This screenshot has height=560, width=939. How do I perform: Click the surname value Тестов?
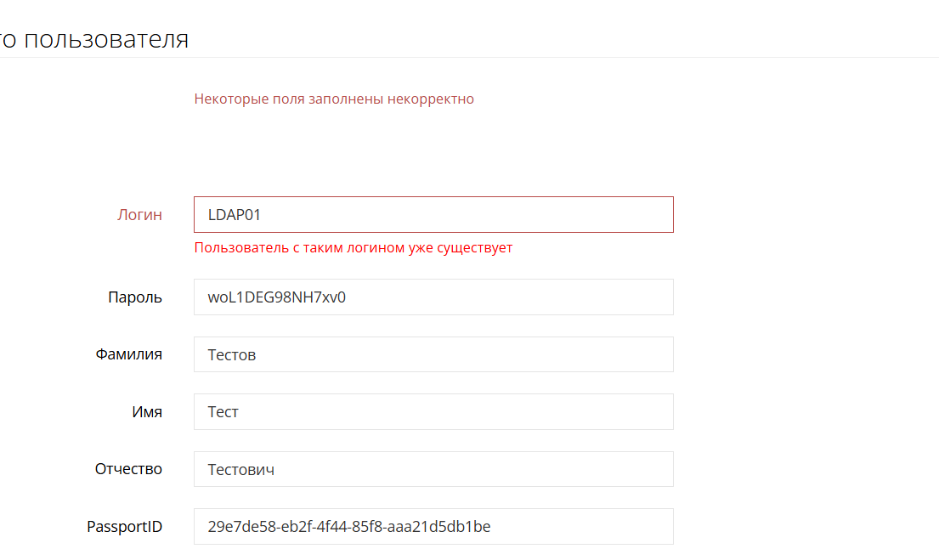(x=232, y=355)
